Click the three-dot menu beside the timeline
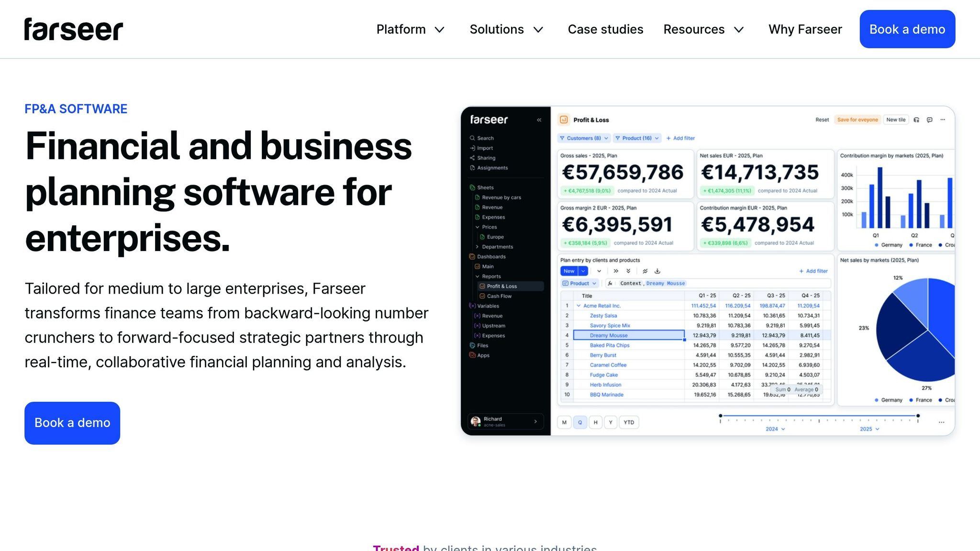The height and width of the screenshot is (551, 980). 941,422
